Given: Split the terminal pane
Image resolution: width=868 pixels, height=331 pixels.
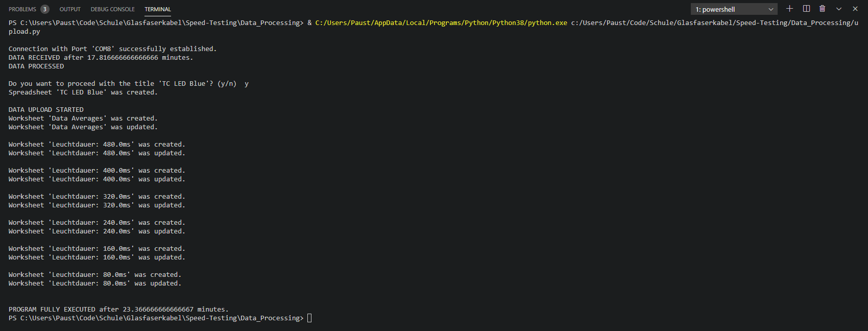Looking at the screenshot, I should (806, 9).
